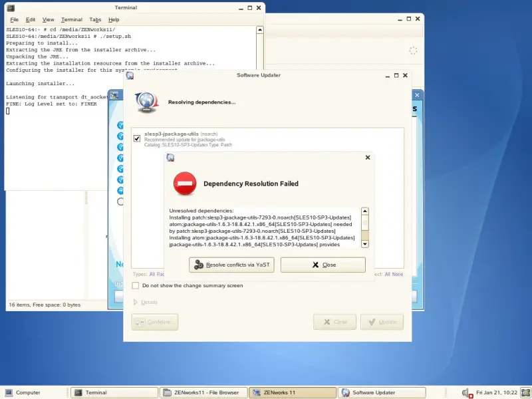
Task: Minimize the Software Updater window
Action: (387, 76)
